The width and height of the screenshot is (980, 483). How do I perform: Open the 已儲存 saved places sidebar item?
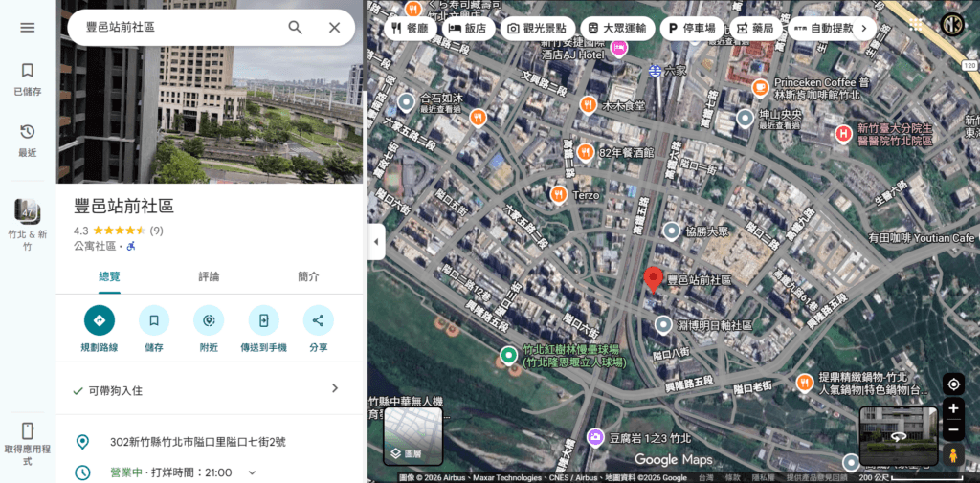(28, 78)
